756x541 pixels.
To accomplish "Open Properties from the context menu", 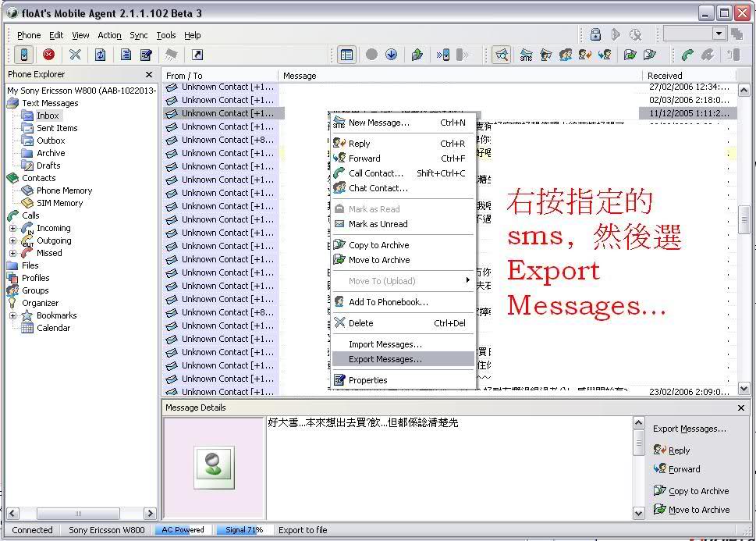I will point(403,380).
